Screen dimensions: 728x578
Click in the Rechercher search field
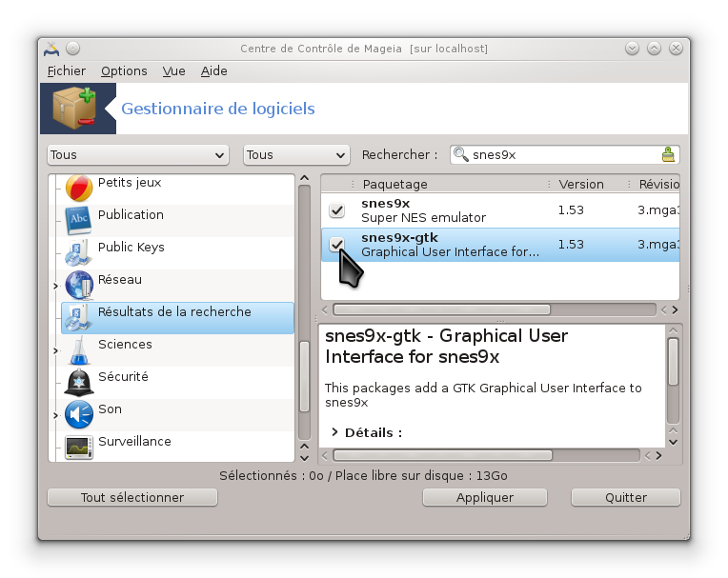pos(564,154)
